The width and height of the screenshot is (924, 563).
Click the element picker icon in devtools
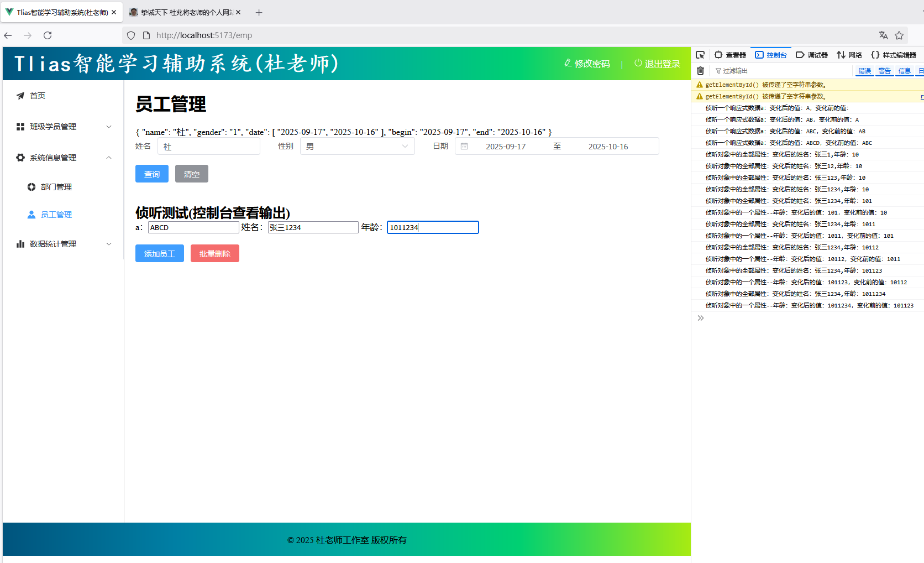[700, 55]
